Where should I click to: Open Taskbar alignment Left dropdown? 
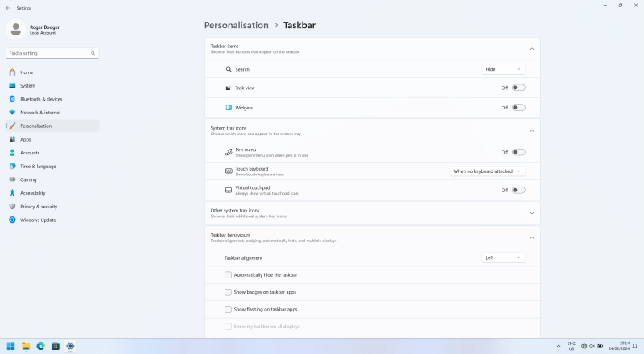pyautogui.click(x=503, y=258)
